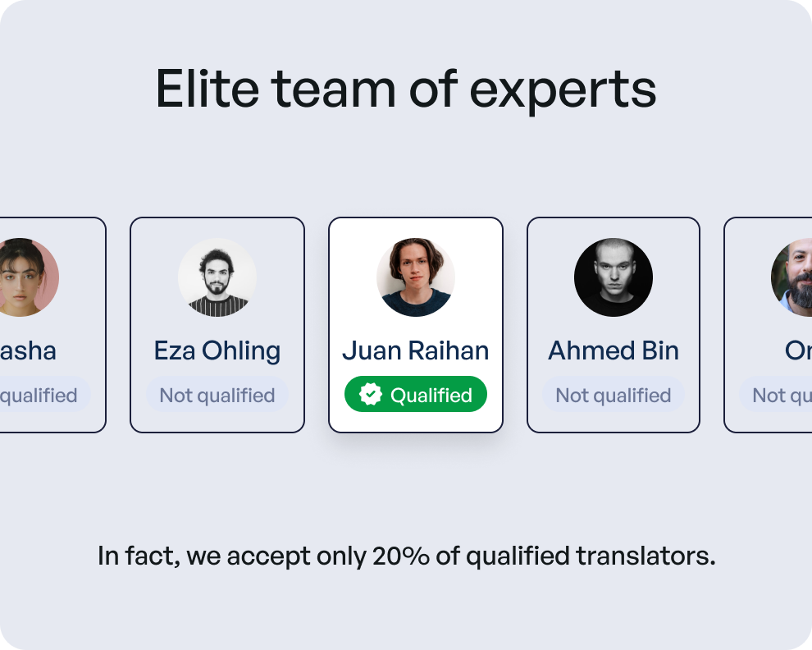Toggle Eza Ohling's Not qualified status

click(217, 395)
